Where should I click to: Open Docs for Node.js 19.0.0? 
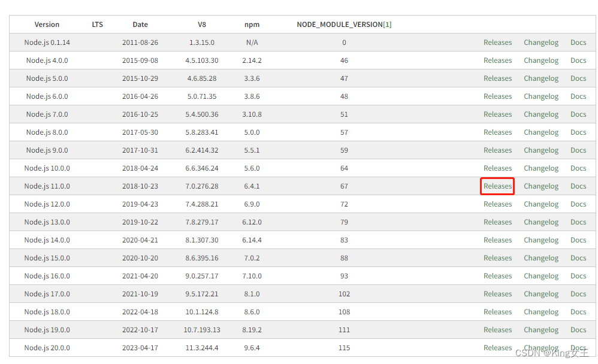tap(578, 329)
